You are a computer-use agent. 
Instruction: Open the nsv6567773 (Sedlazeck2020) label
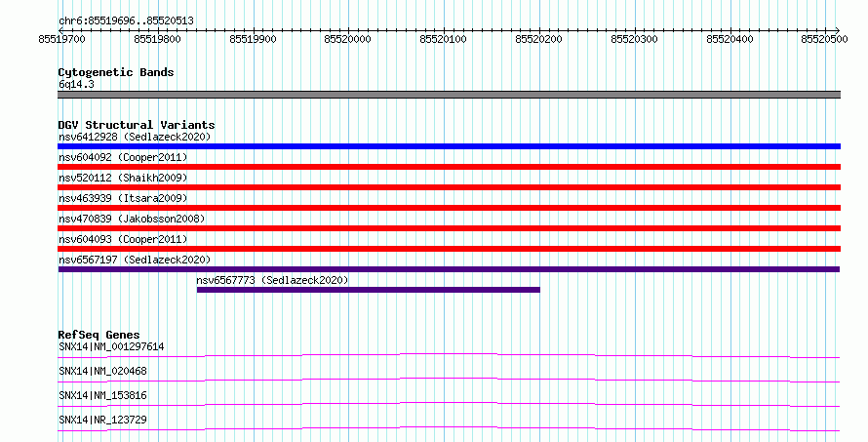point(272,280)
